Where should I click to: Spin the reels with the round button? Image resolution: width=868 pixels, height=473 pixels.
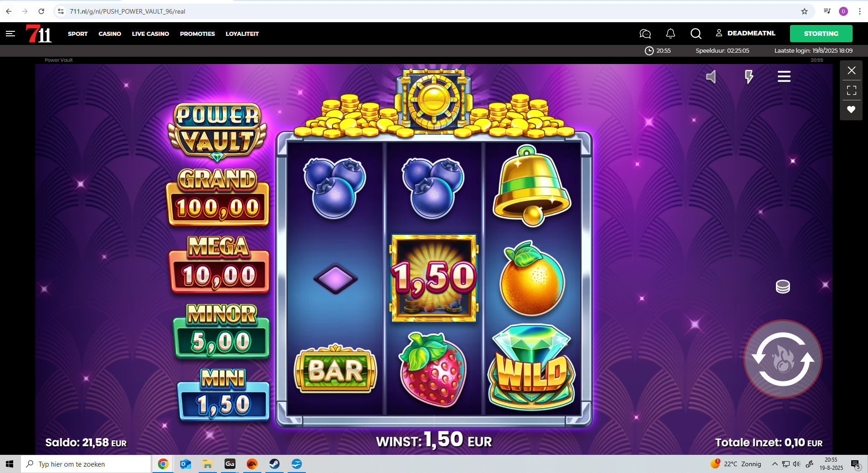tap(783, 359)
